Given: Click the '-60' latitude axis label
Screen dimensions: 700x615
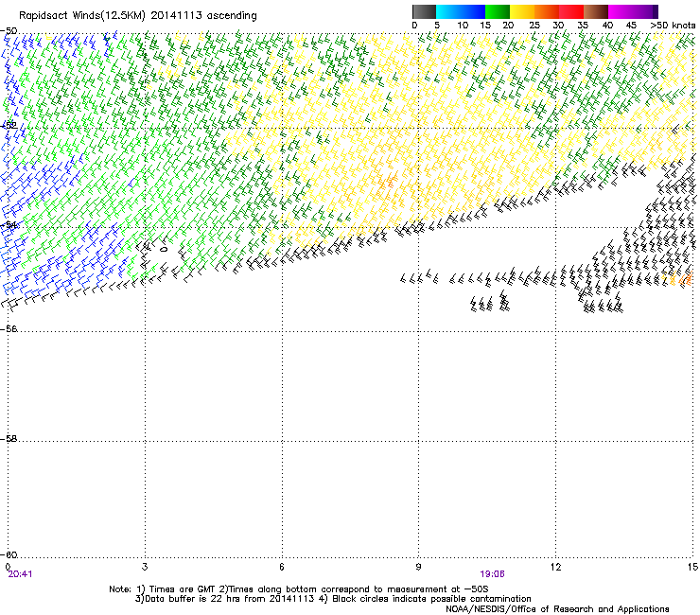Looking at the screenshot, I should point(9,554).
